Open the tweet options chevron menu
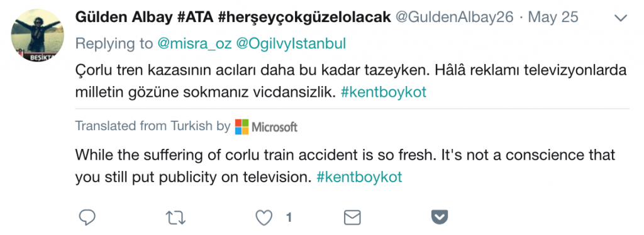Viewport: 644px width, 235px height. pos(620,18)
